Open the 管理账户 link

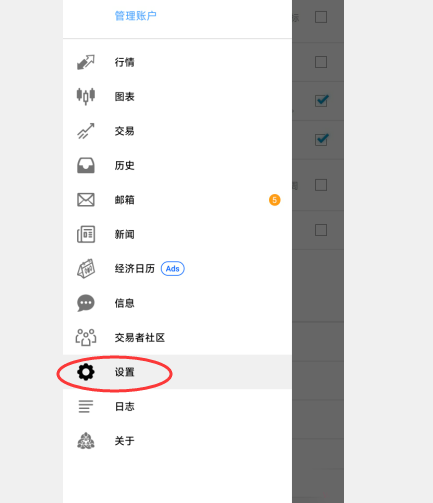tap(136, 16)
